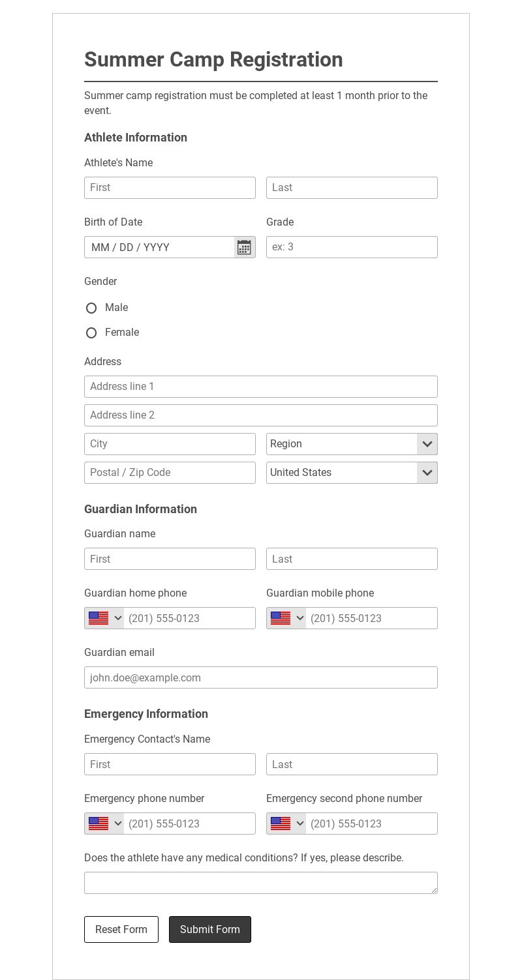
Task: Click the Address line 1 field
Action: click(261, 387)
